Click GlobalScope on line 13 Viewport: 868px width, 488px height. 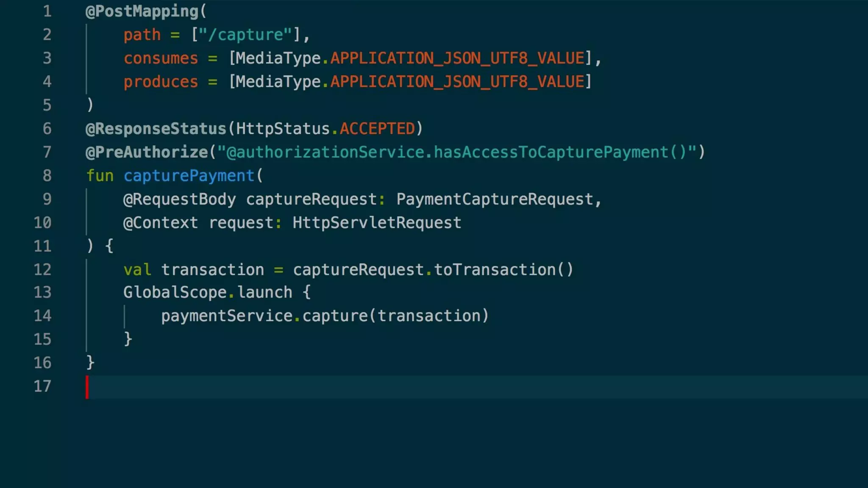175,292
